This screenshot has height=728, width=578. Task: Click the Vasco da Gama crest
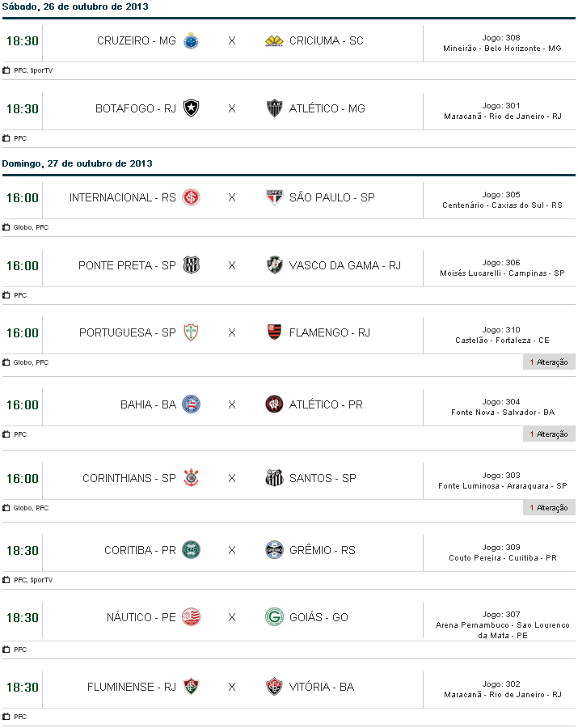coord(274,265)
